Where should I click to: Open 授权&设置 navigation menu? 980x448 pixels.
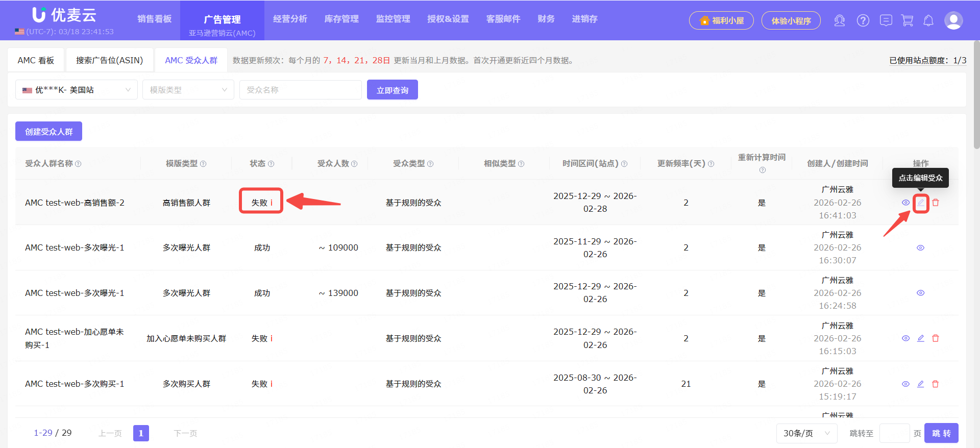click(x=448, y=19)
